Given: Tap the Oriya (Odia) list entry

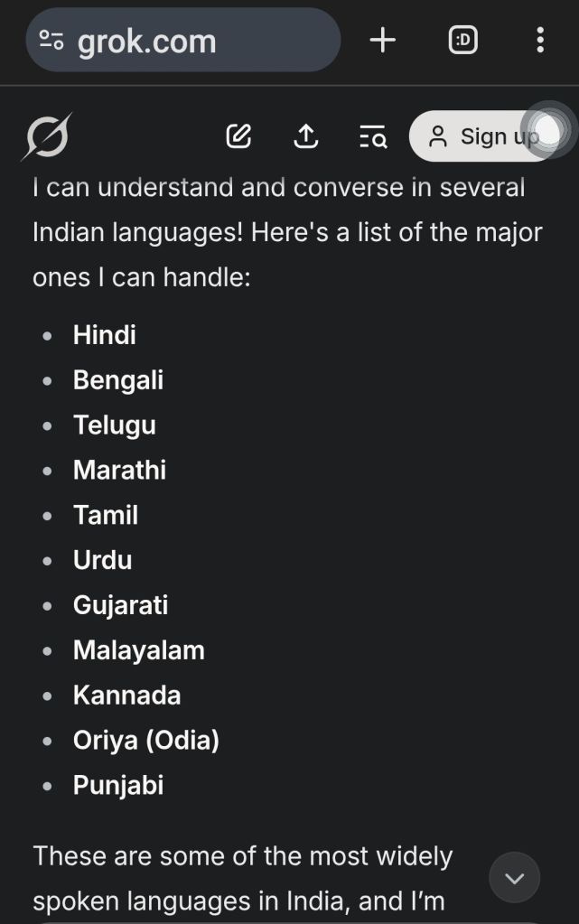Looking at the screenshot, I should tap(146, 741).
